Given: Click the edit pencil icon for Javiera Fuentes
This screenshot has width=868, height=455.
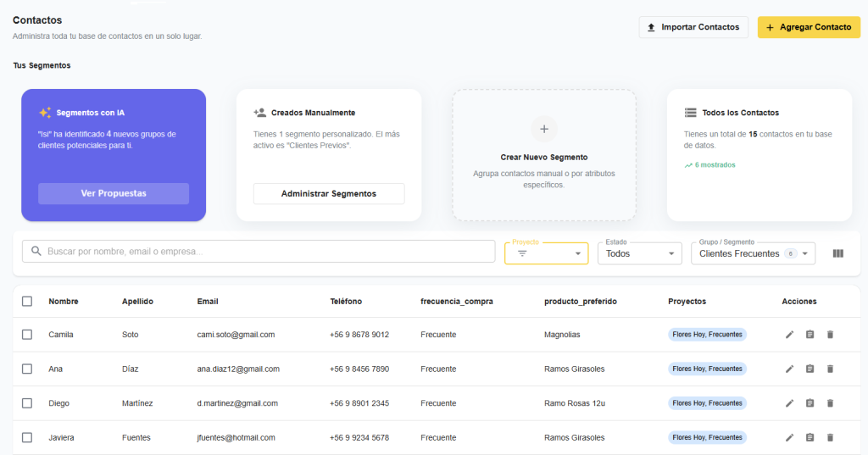Looking at the screenshot, I should click(x=789, y=437).
